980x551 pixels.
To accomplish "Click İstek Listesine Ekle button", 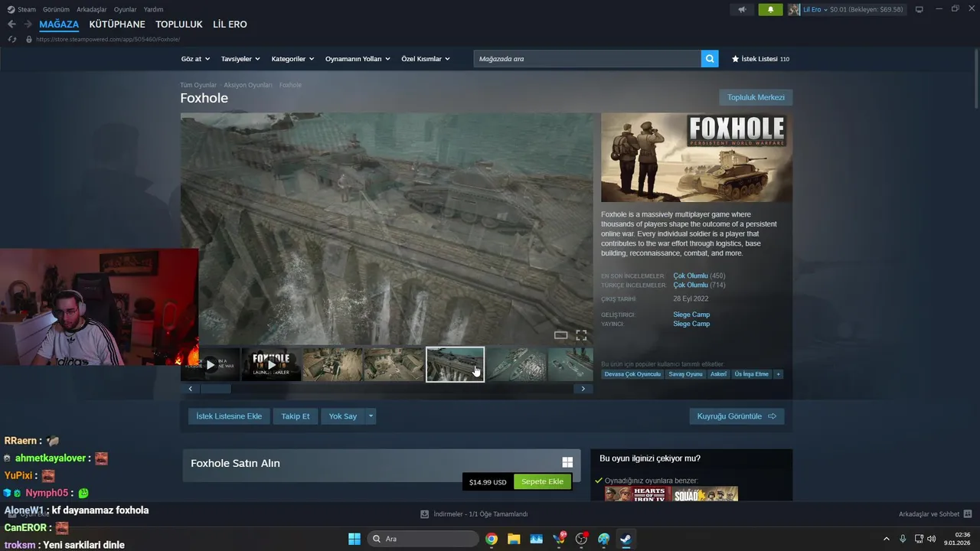I will click(229, 416).
